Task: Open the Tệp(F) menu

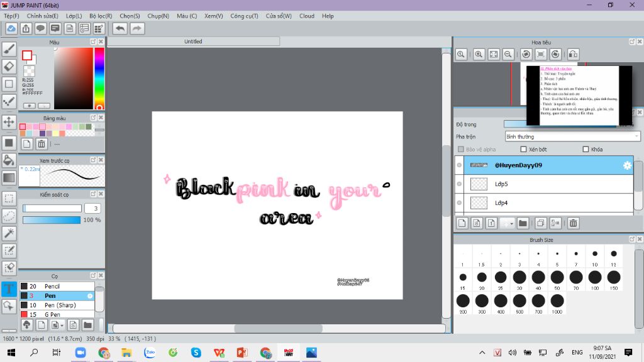Action: tap(11, 16)
